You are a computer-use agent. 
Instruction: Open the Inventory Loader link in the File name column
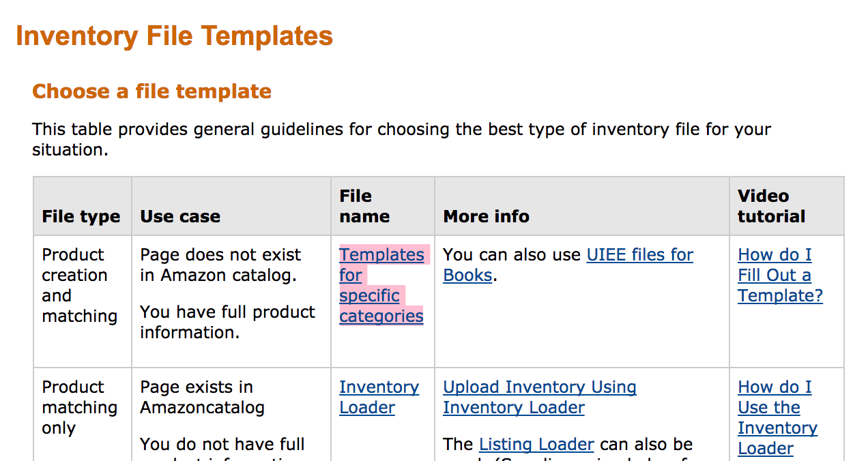click(x=379, y=397)
